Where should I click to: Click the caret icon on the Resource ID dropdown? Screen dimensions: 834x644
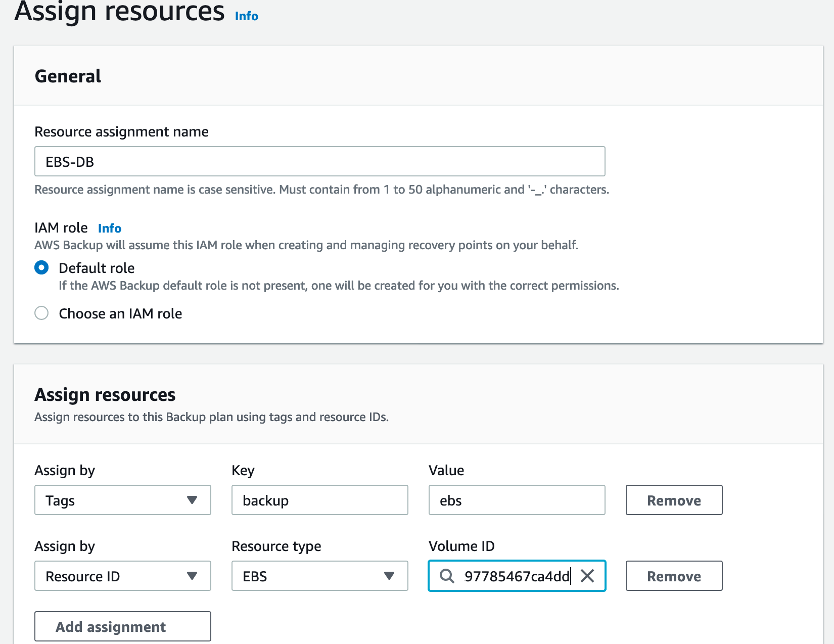point(192,576)
